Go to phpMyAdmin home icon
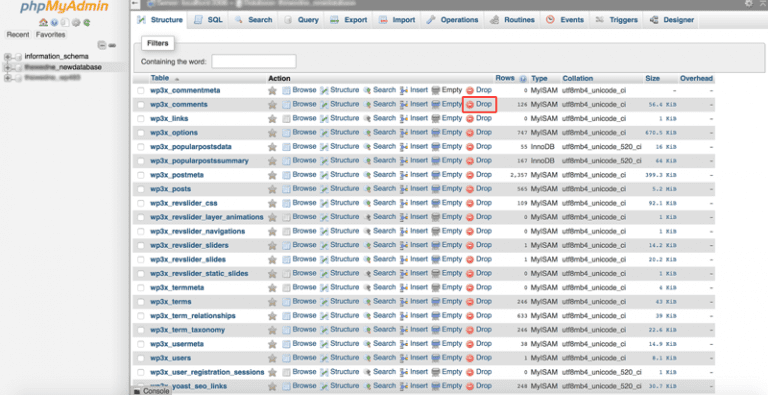The width and height of the screenshot is (768, 395). (x=43, y=23)
